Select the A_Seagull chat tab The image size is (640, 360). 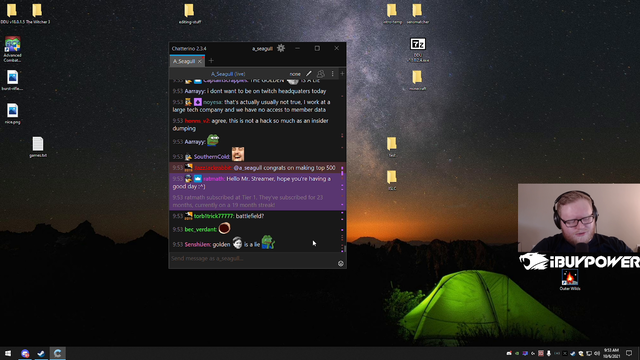pyautogui.click(x=184, y=61)
